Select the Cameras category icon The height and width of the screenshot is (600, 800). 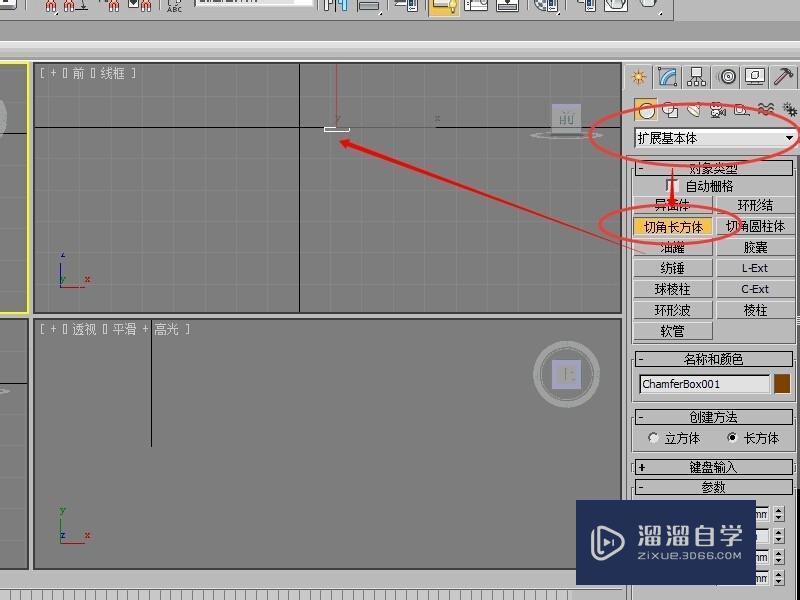point(718,109)
